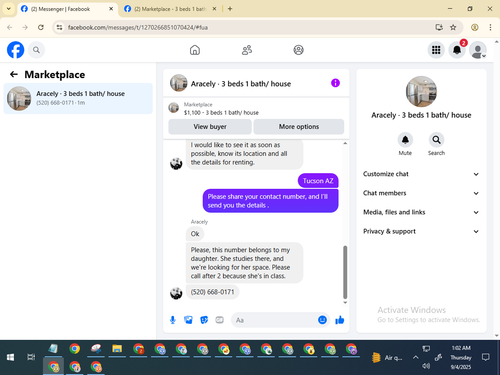Open the account profile avatar menu
The width and height of the screenshot is (500, 375).
click(478, 50)
